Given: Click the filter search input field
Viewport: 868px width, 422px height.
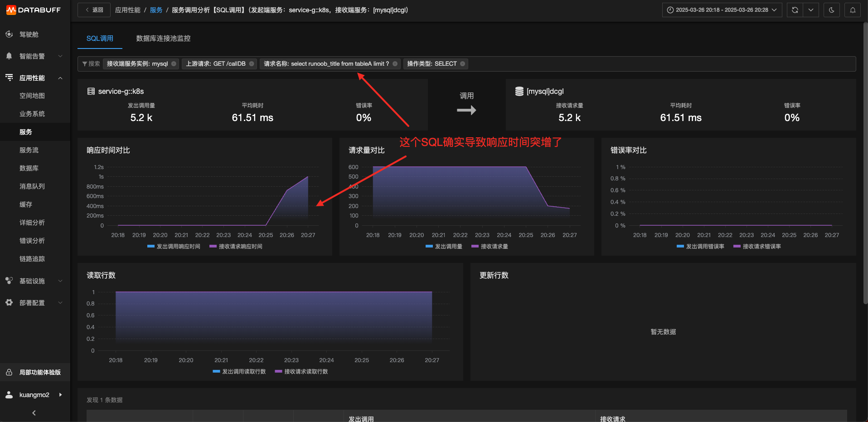Looking at the screenshot, I should click(x=662, y=64).
